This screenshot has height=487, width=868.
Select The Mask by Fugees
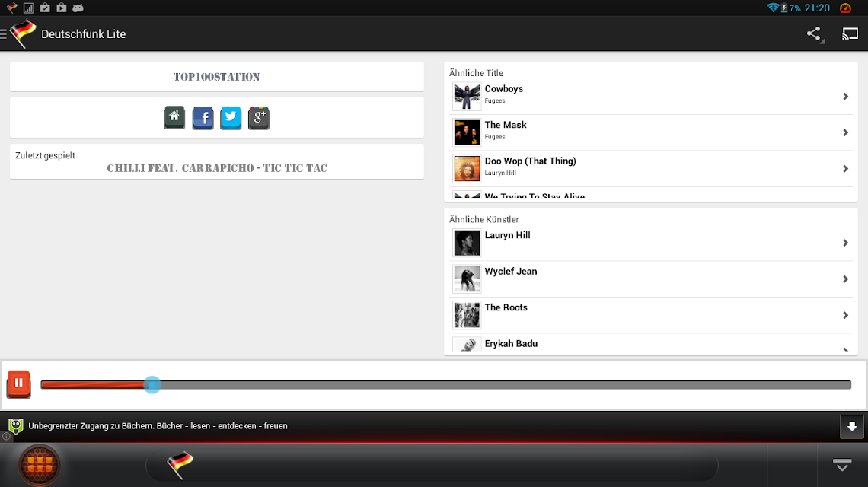[x=651, y=132]
